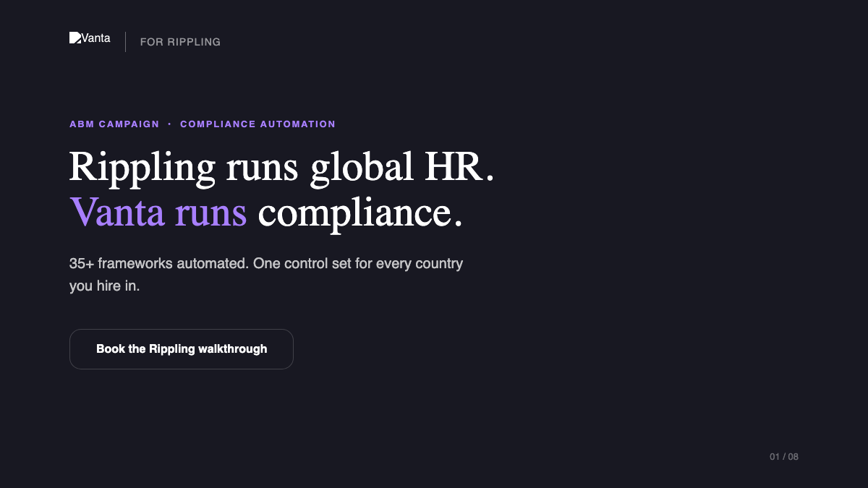
Task: Click the '35+ frameworks automated' subtitle
Action: pos(266,274)
